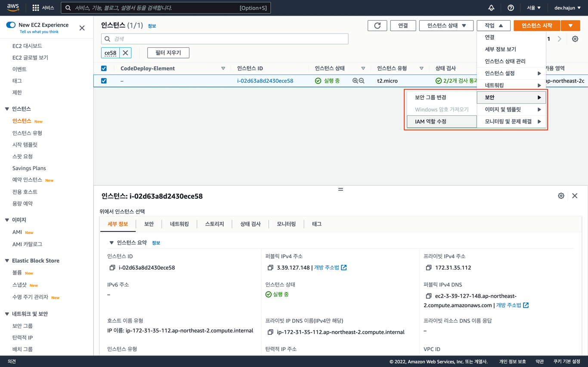The image size is (588, 367).
Task: Open the help question mark icon
Action: (511, 8)
